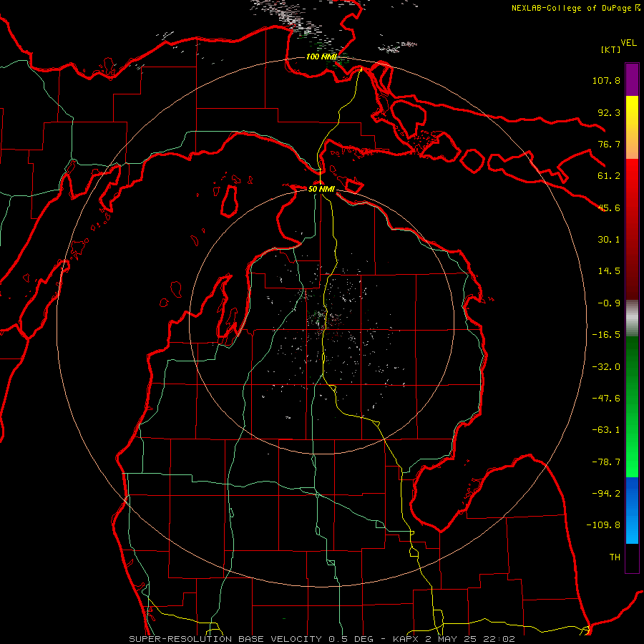
Task: Click the -109.8 legend value
Action: 603,525
